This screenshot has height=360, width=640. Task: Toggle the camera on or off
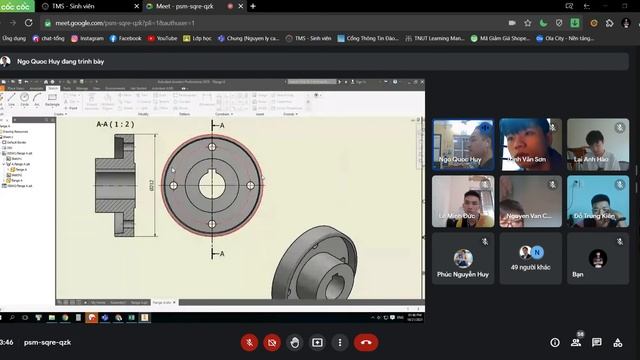272,342
